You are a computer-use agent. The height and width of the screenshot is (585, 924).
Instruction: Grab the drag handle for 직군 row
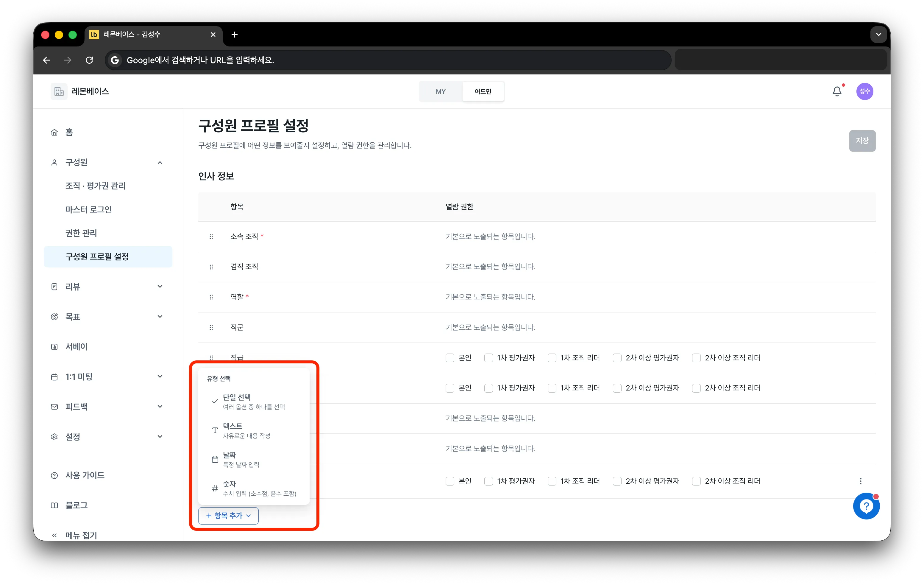pyautogui.click(x=211, y=327)
